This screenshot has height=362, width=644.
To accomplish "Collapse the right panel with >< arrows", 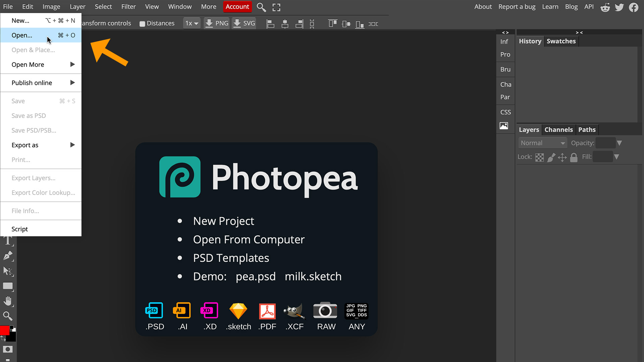I will click(579, 33).
